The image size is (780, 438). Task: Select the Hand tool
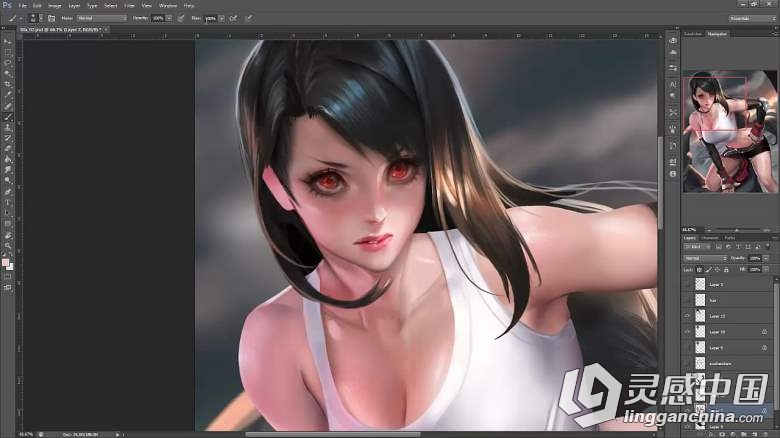click(x=7, y=235)
